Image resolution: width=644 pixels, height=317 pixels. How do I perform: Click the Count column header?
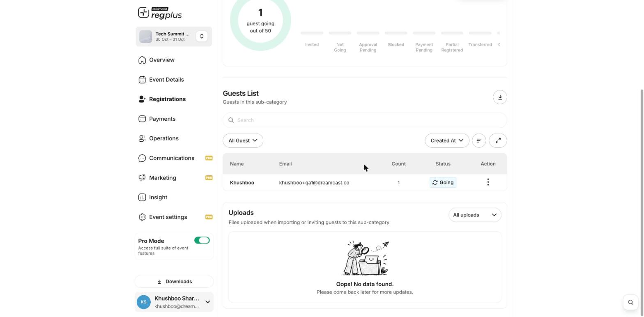(398, 164)
